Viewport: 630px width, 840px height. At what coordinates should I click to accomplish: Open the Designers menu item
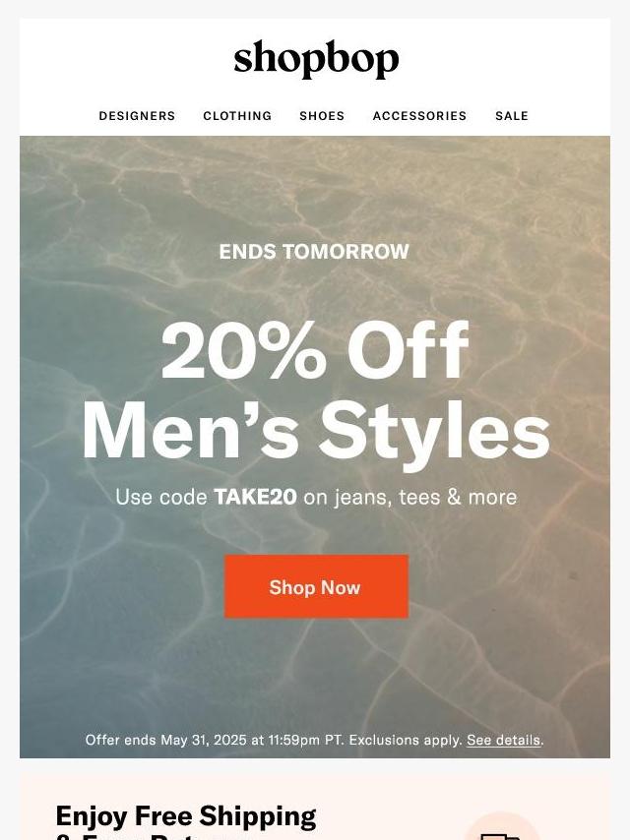point(137,116)
